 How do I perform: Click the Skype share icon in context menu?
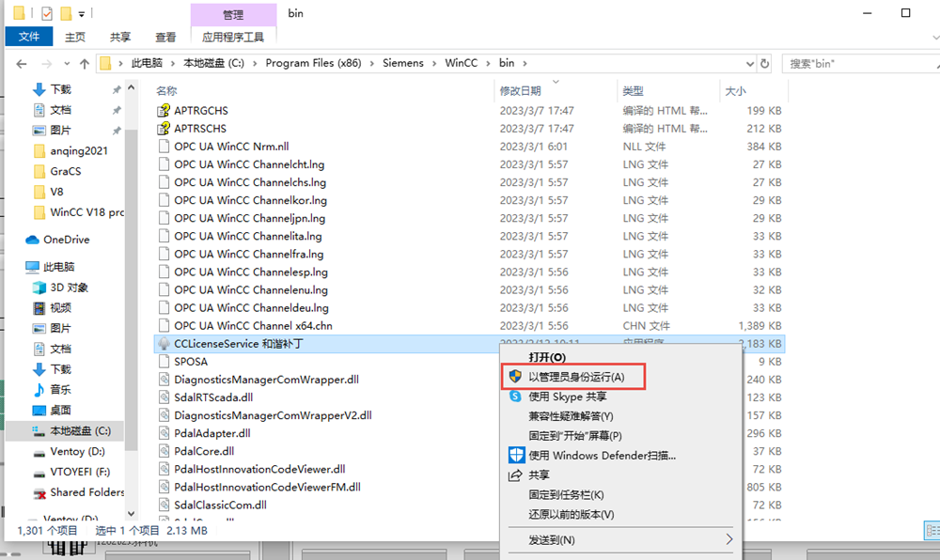[x=515, y=397]
